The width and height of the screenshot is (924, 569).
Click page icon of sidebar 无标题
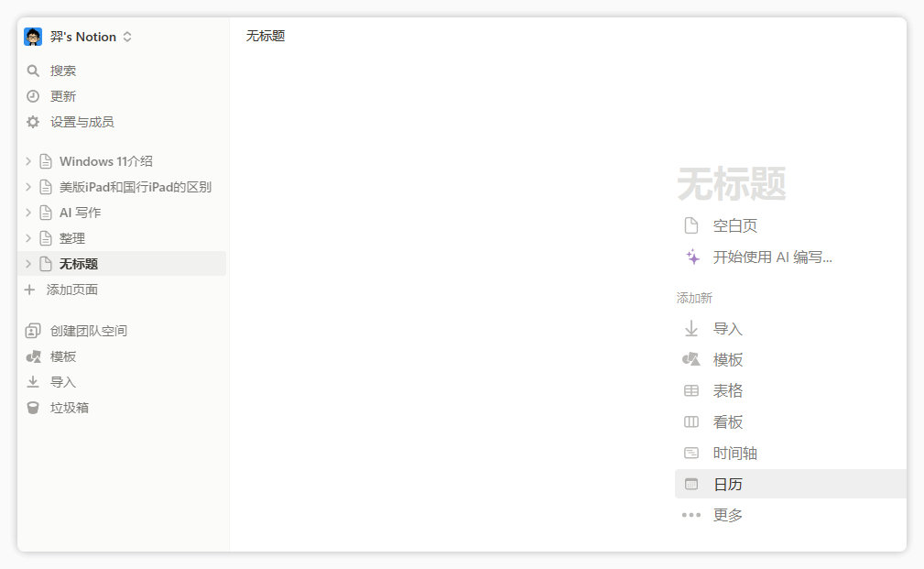coord(46,264)
